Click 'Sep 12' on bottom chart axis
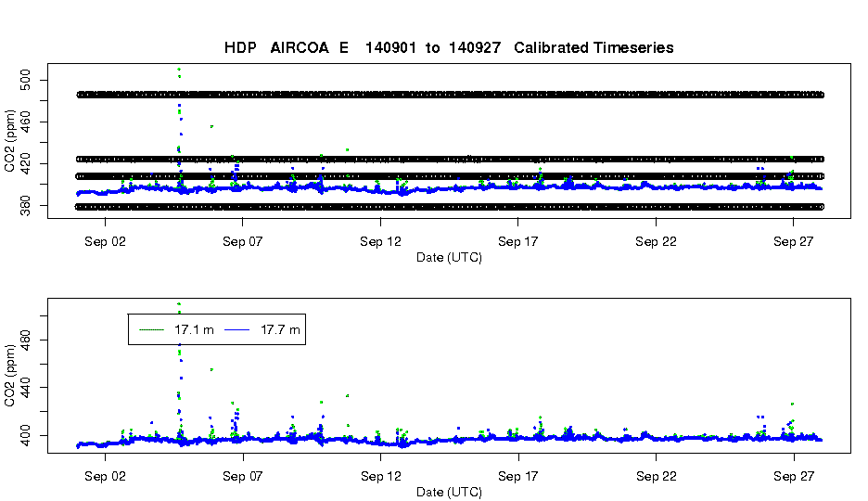 pyautogui.click(x=380, y=477)
